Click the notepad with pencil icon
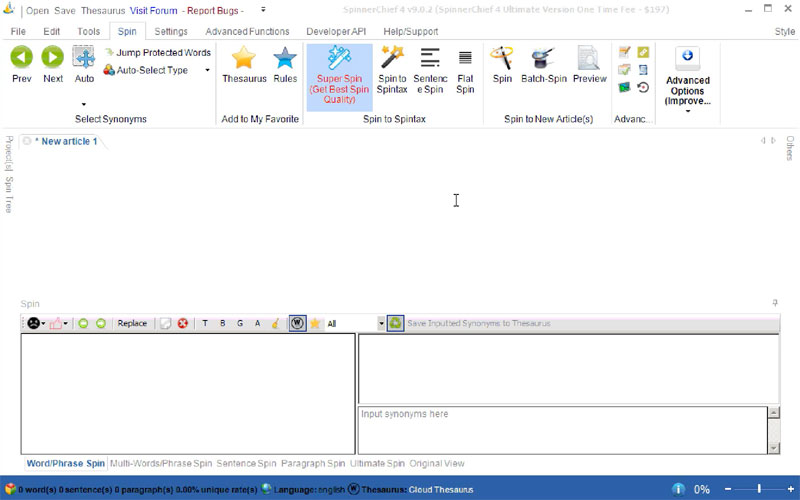 tap(624, 52)
